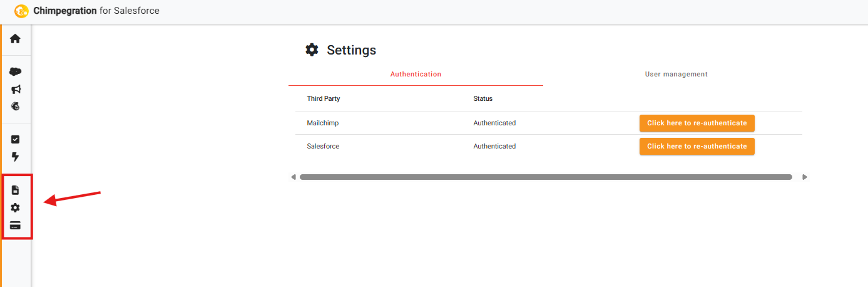Click the Salesforce row name
Screen dimensions: 868x287
(x=323, y=147)
